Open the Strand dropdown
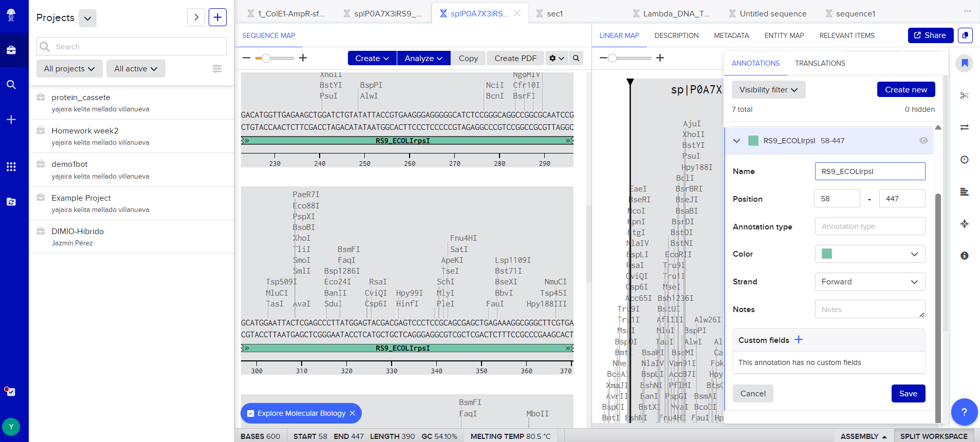 [x=870, y=282]
